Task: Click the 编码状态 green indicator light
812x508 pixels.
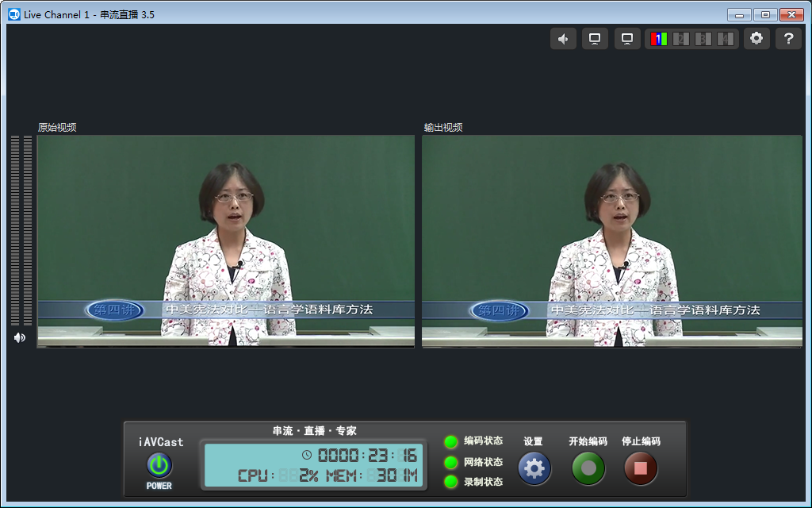Action: [x=451, y=441]
